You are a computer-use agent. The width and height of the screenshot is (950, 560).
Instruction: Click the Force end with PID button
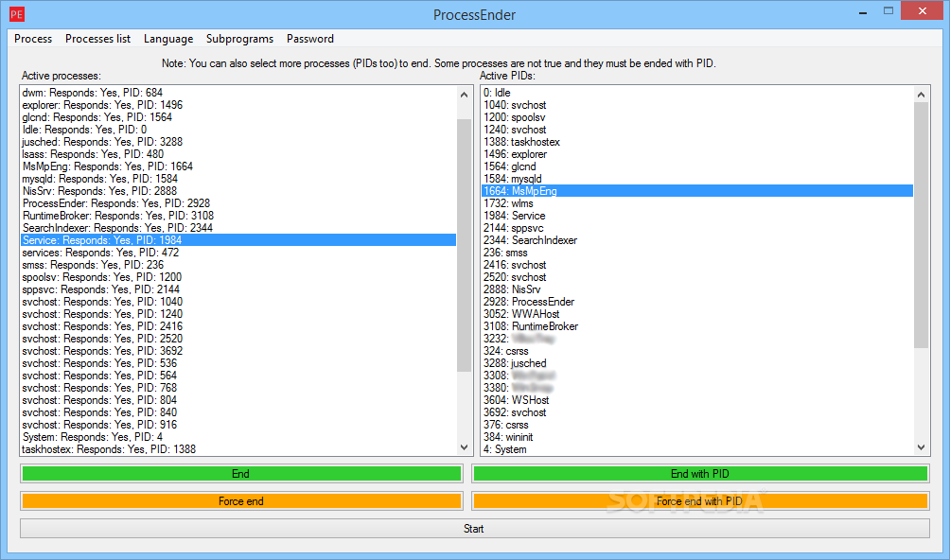[x=700, y=501]
